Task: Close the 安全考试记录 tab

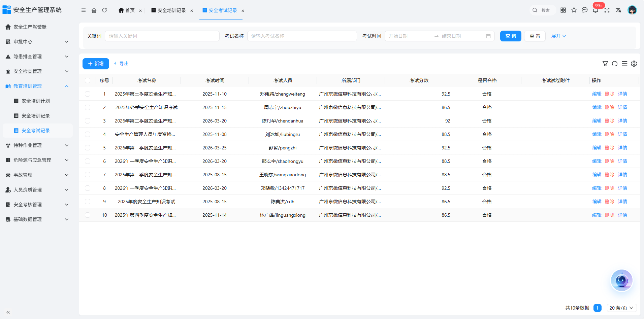Action: click(x=243, y=11)
